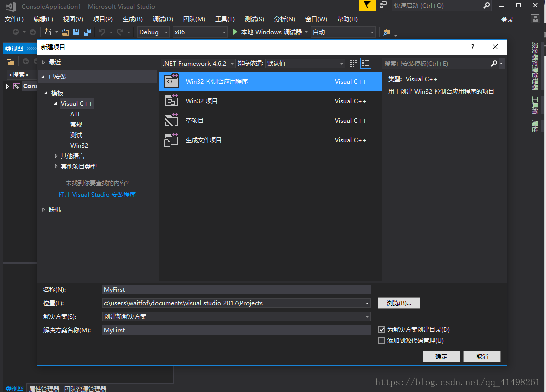
Task: Click the 名称 input field
Action: [236, 290]
